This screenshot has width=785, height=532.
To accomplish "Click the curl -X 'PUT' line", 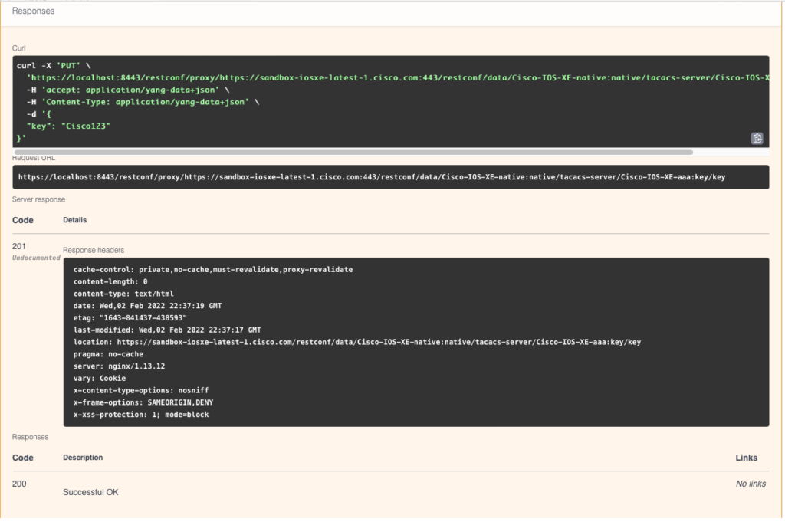I will tap(54, 66).
